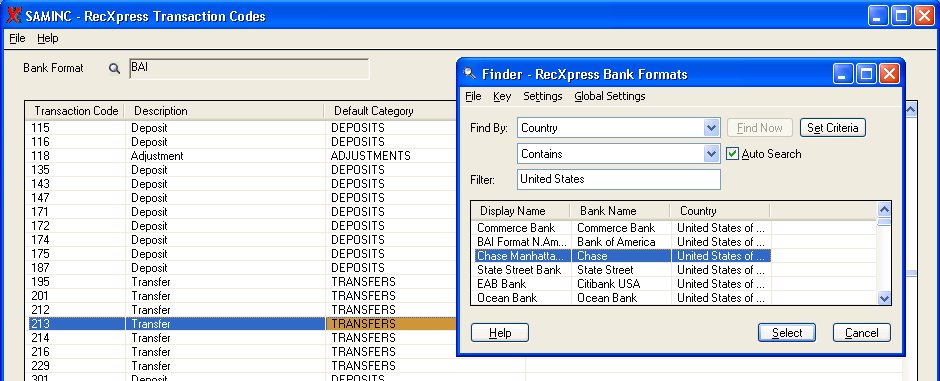The height and width of the screenshot is (381, 940).
Task: Click the TRANSFERS category cell for code 213
Action: pyautogui.click(x=392, y=323)
